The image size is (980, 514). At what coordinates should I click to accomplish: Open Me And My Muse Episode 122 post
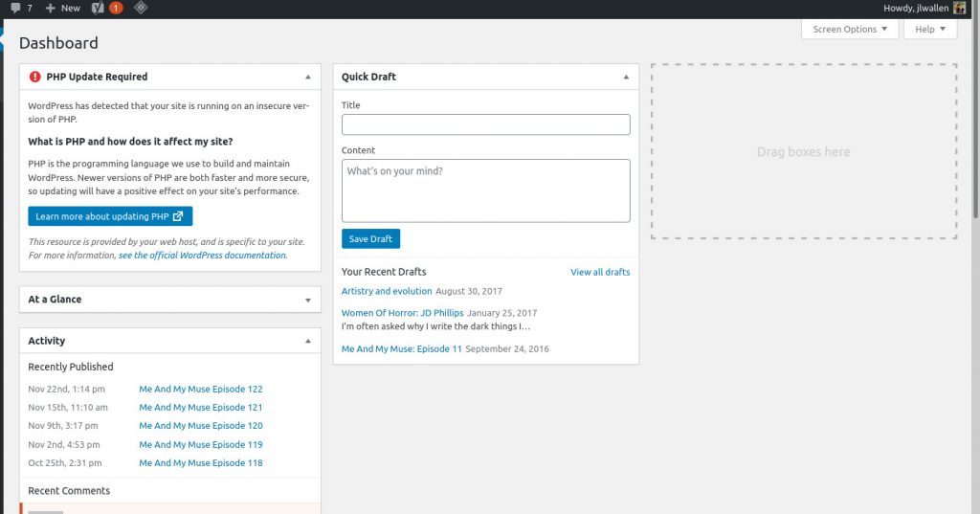click(201, 389)
